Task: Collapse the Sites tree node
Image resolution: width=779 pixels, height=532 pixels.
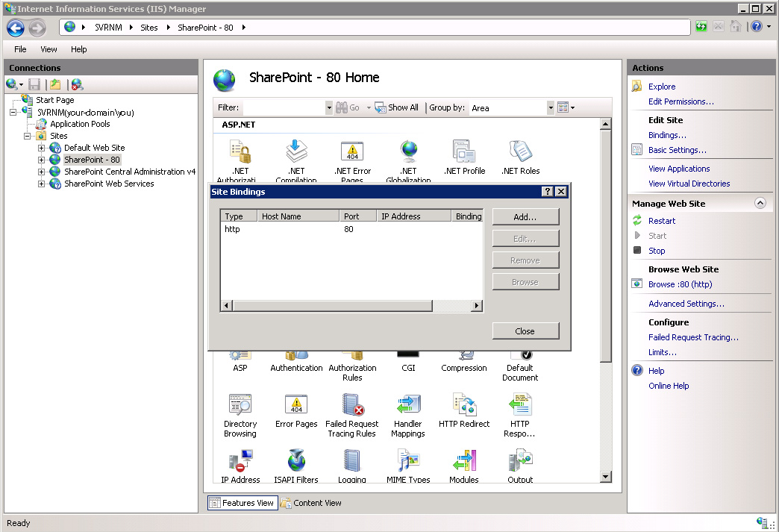Action: pyautogui.click(x=28, y=136)
